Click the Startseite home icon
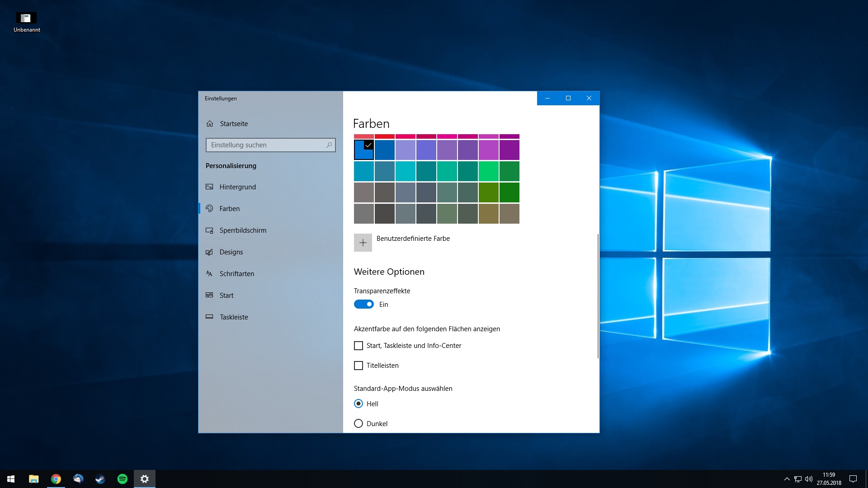 210,124
